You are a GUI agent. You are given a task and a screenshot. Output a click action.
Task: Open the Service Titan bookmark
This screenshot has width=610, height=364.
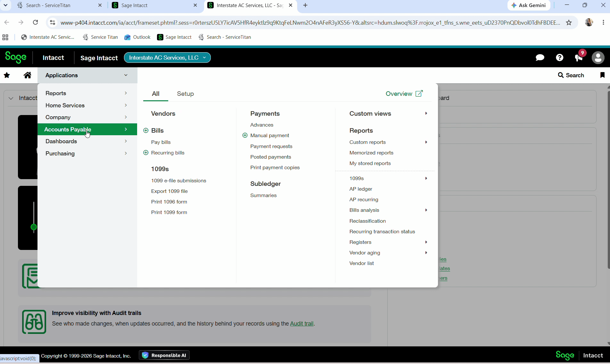click(100, 37)
